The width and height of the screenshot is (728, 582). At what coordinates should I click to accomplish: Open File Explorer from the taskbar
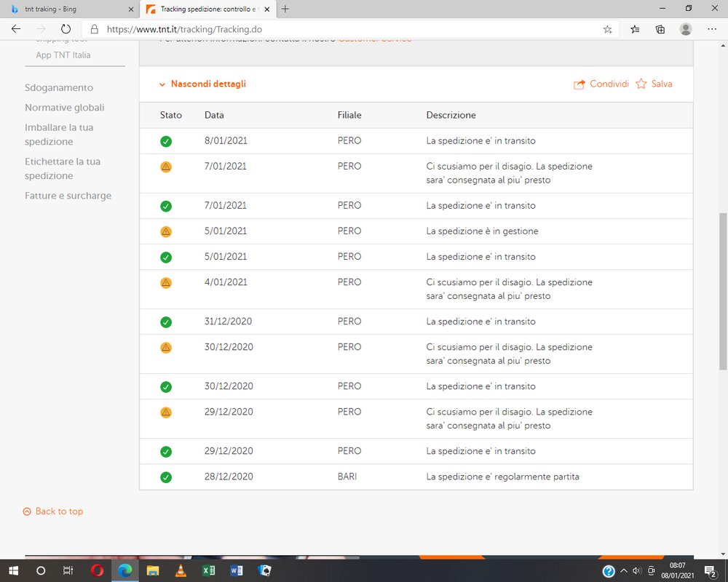tap(153, 570)
